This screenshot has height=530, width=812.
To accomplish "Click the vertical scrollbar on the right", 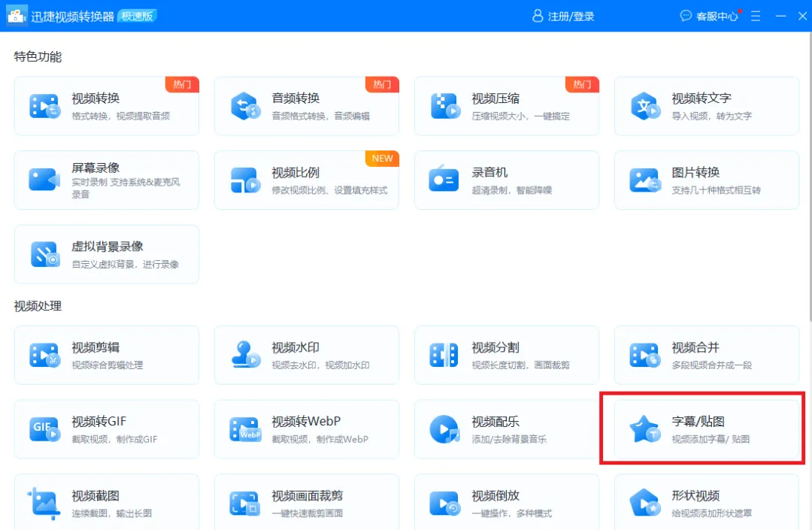I will (x=810, y=176).
